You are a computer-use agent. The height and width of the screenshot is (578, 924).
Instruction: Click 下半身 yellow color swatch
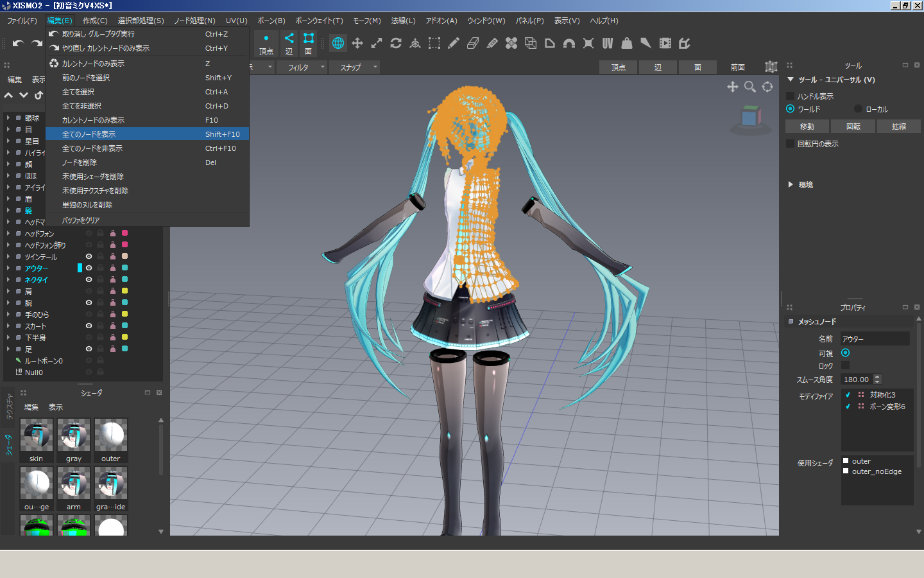click(125, 337)
